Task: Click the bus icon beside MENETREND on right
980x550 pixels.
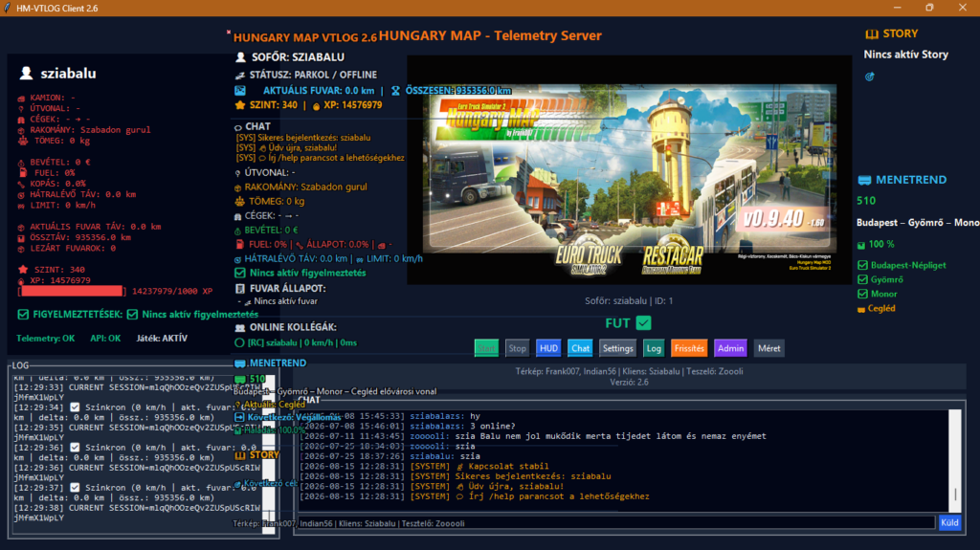Action: tap(864, 180)
